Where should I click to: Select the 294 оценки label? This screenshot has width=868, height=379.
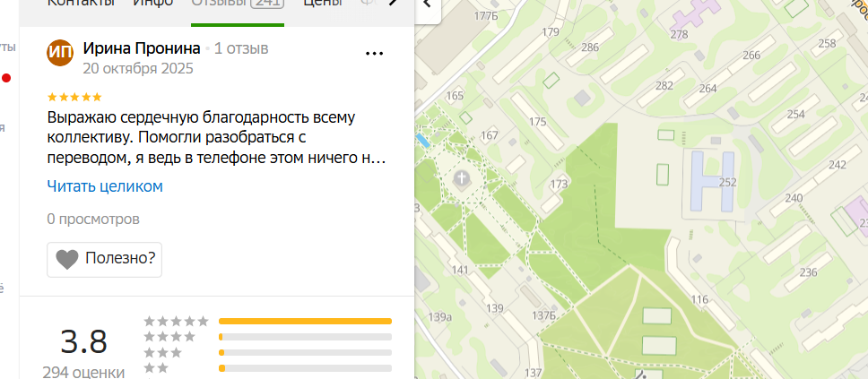click(x=83, y=372)
